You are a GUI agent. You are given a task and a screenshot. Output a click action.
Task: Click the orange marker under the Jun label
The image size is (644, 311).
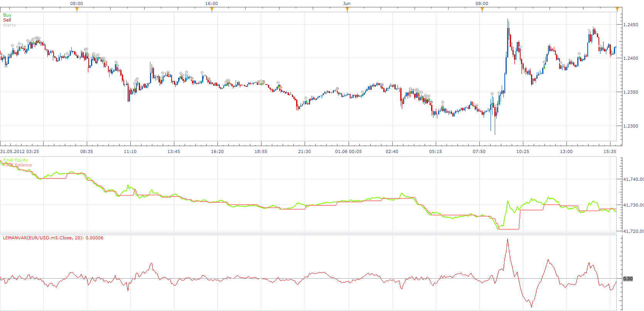[x=347, y=10]
